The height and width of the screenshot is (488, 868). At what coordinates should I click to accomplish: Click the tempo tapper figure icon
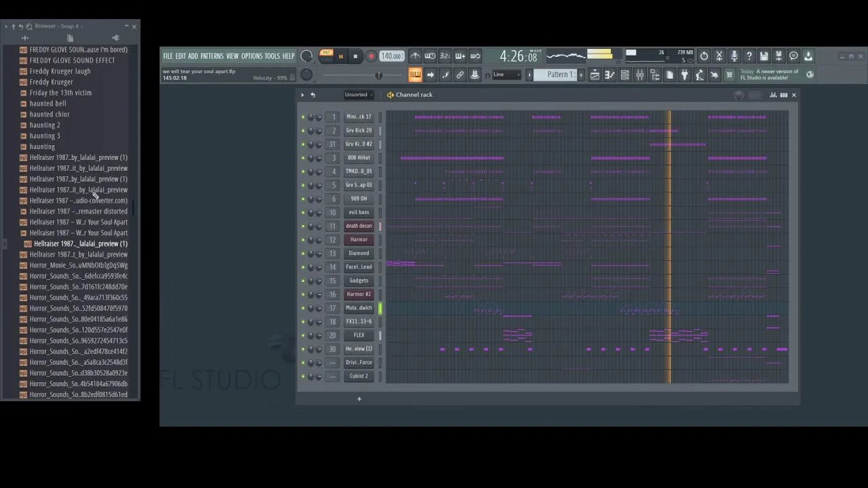(700, 75)
